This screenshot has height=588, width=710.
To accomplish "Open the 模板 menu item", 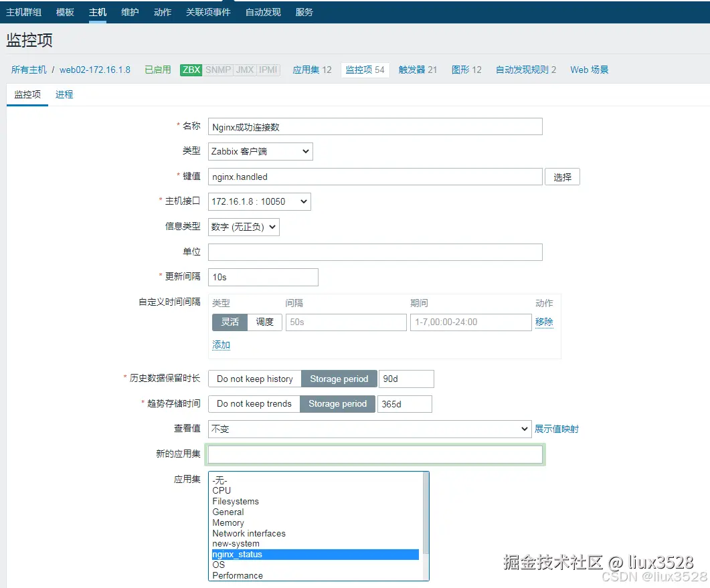I will 65,12.
